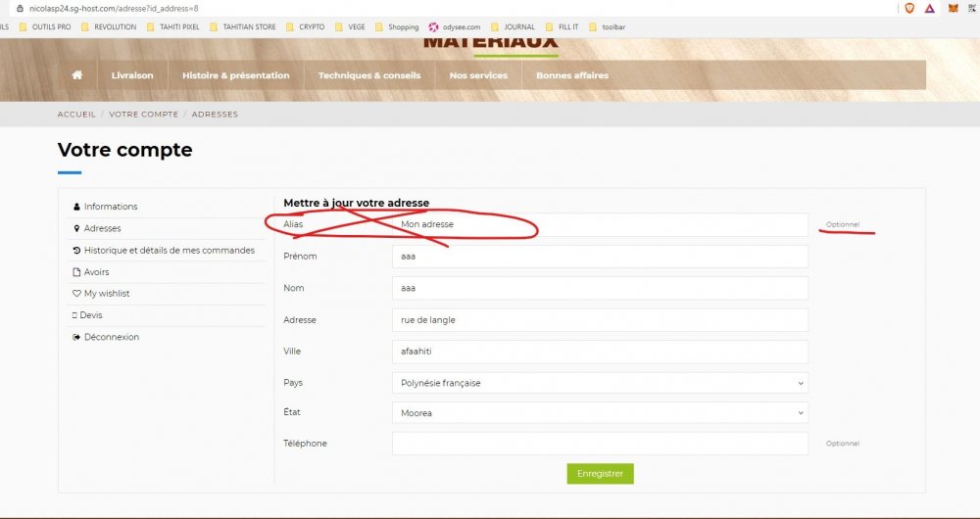Screen dimensions: 980x519
Task: Focus the Alias input field
Action: click(600, 225)
